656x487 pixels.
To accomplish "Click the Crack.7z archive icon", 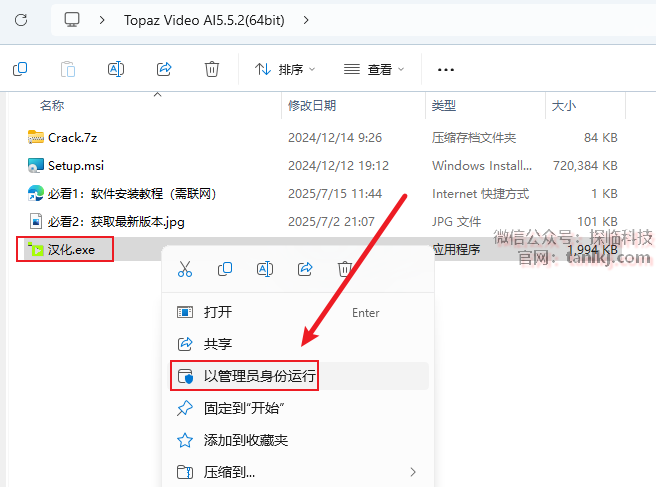I will coord(36,137).
